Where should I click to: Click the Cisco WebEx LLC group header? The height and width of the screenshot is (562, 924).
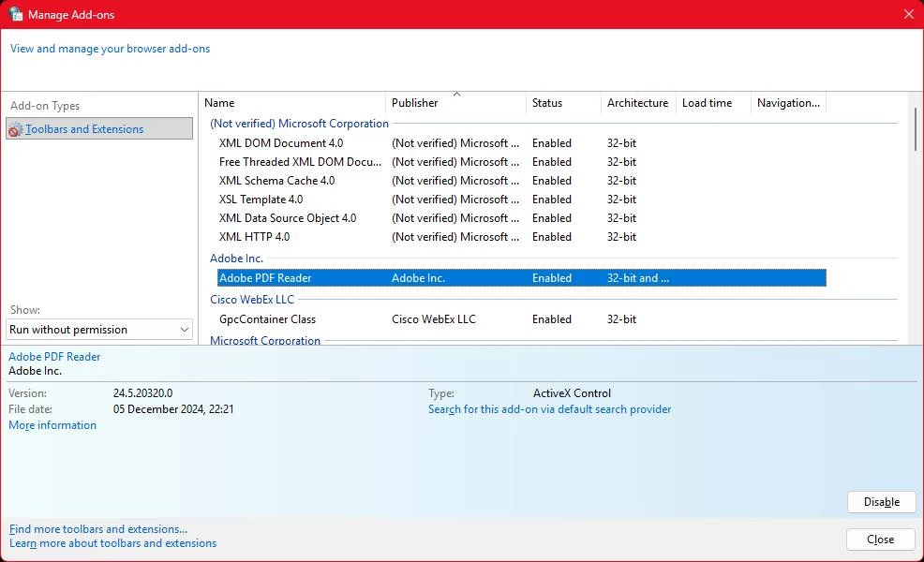tap(252, 299)
